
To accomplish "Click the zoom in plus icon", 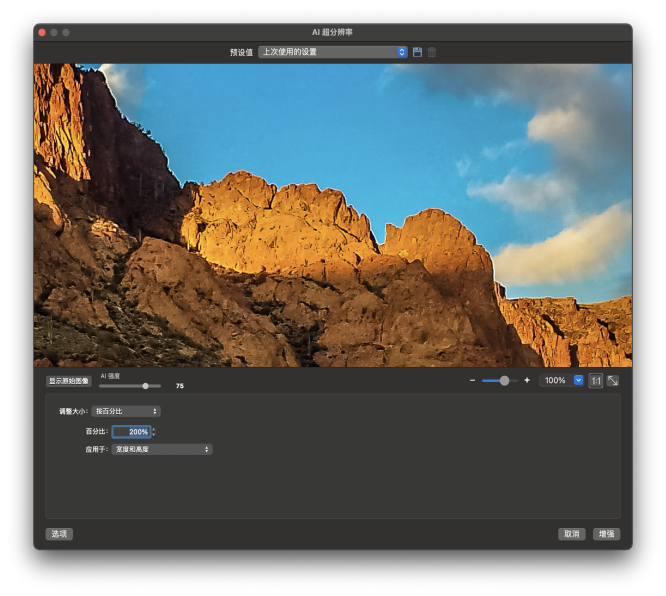I will pos(527,381).
